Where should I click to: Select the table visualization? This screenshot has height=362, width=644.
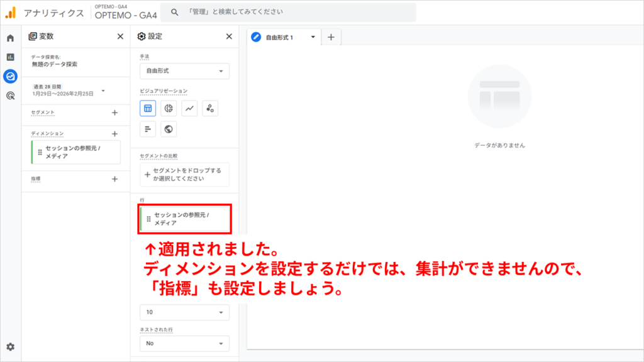click(148, 108)
